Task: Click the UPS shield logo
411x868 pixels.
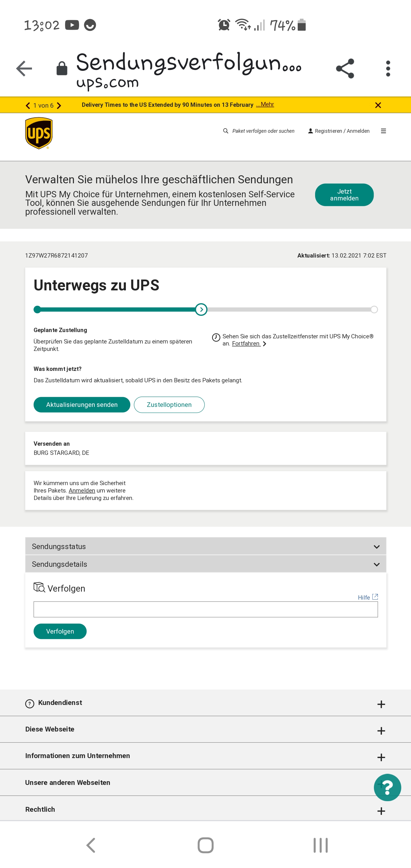Action: (x=39, y=133)
